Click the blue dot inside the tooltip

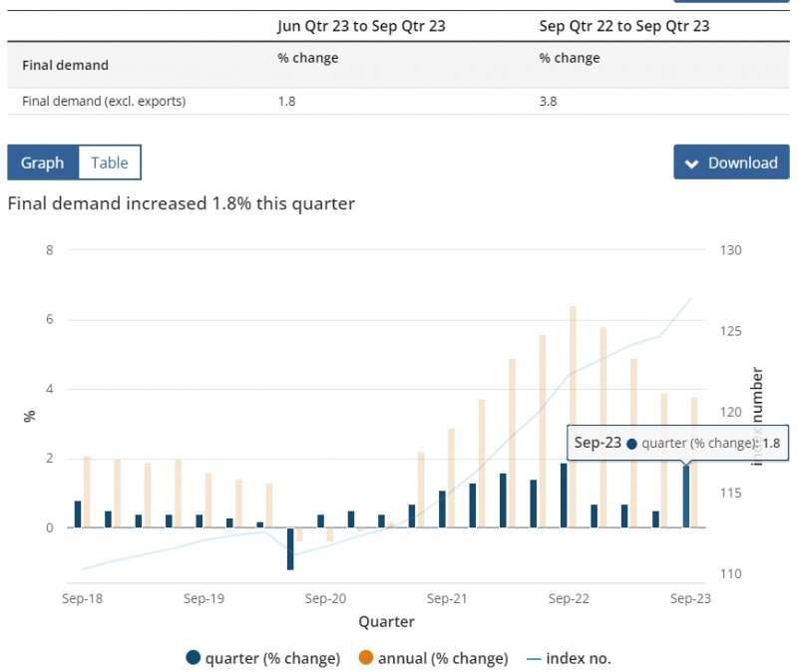pyautogui.click(x=631, y=444)
